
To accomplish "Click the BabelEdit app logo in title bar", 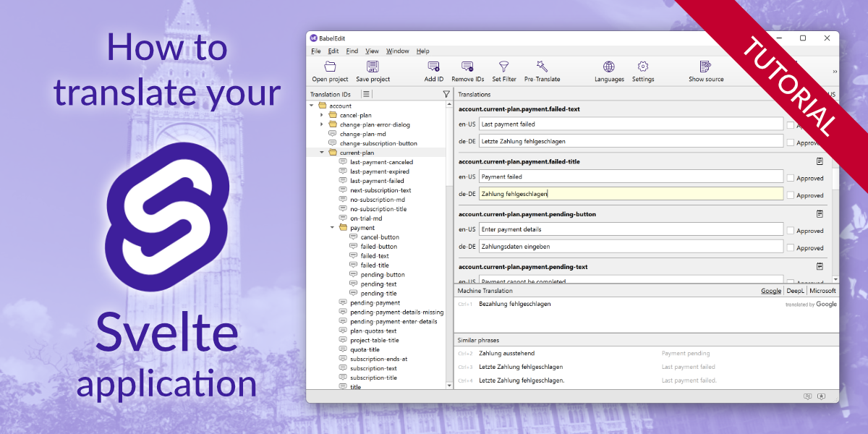I will click(x=313, y=38).
